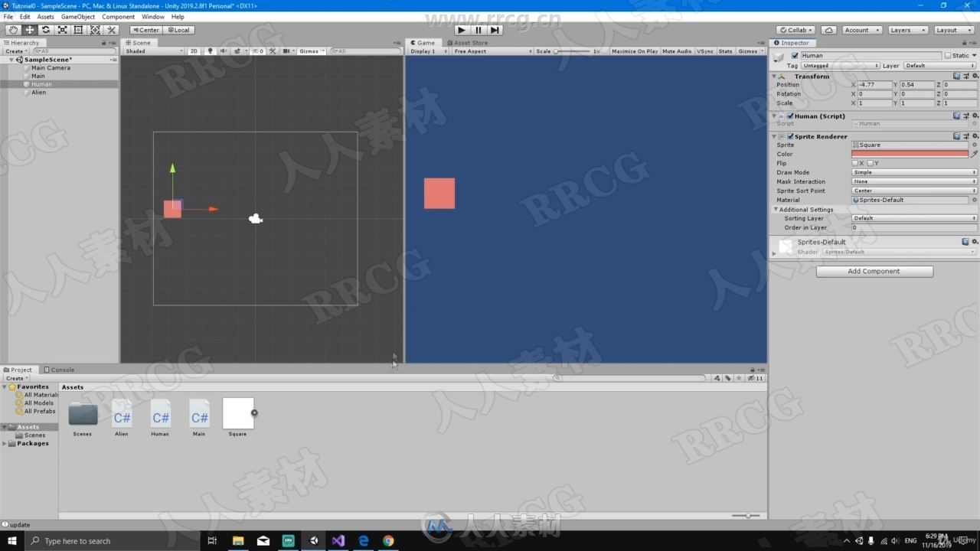Click the Pause button
980x551 pixels.
(x=478, y=30)
